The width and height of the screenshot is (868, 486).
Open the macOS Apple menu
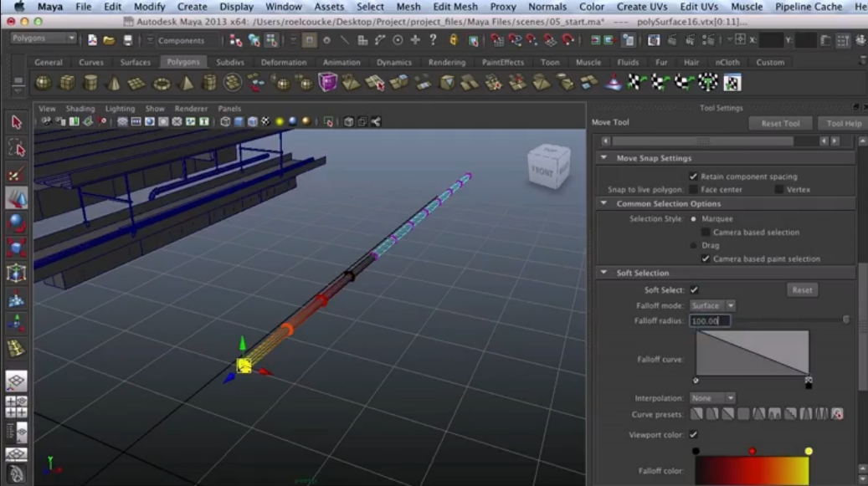click(x=19, y=7)
